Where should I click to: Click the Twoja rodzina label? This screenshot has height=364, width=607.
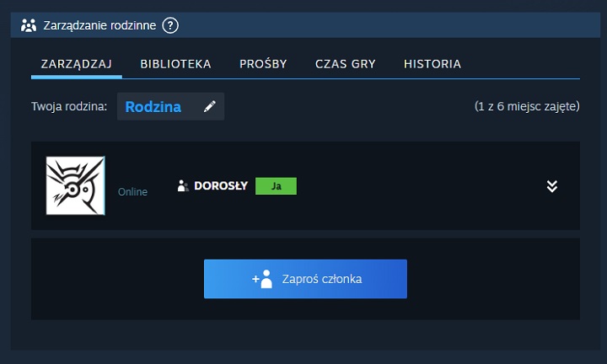click(x=69, y=107)
